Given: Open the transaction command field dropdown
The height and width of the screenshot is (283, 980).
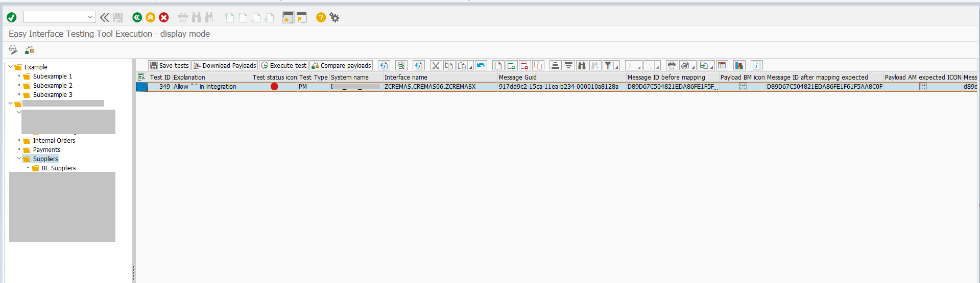Looking at the screenshot, I should click(90, 17).
